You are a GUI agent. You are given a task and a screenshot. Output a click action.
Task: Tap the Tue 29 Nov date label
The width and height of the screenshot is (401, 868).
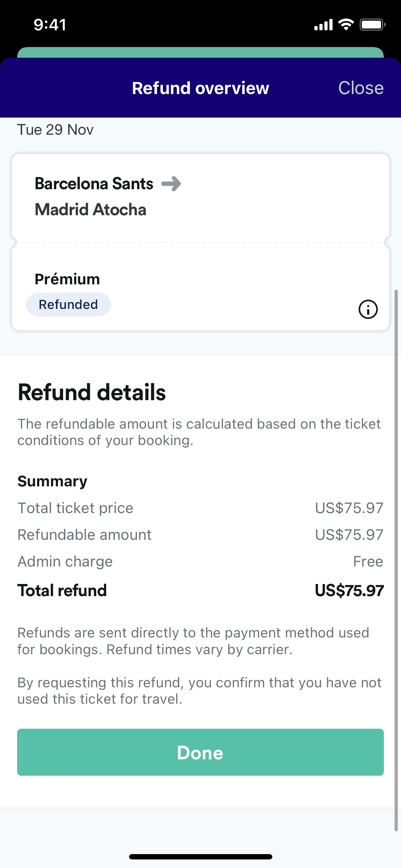[x=55, y=129]
